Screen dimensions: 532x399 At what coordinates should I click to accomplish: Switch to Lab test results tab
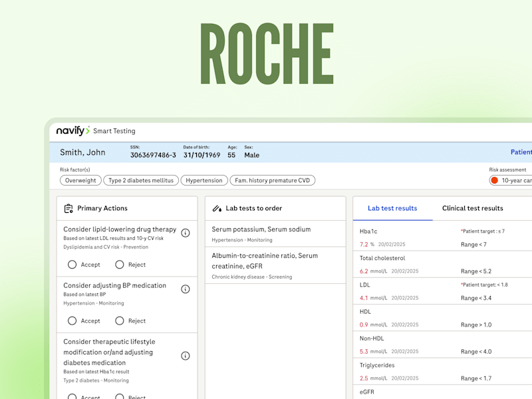392,208
